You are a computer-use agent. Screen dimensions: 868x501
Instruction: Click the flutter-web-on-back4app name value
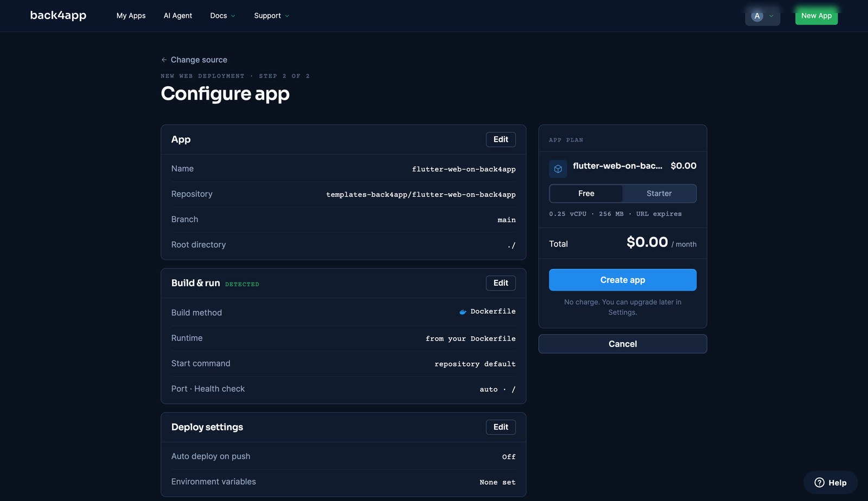pos(464,169)
